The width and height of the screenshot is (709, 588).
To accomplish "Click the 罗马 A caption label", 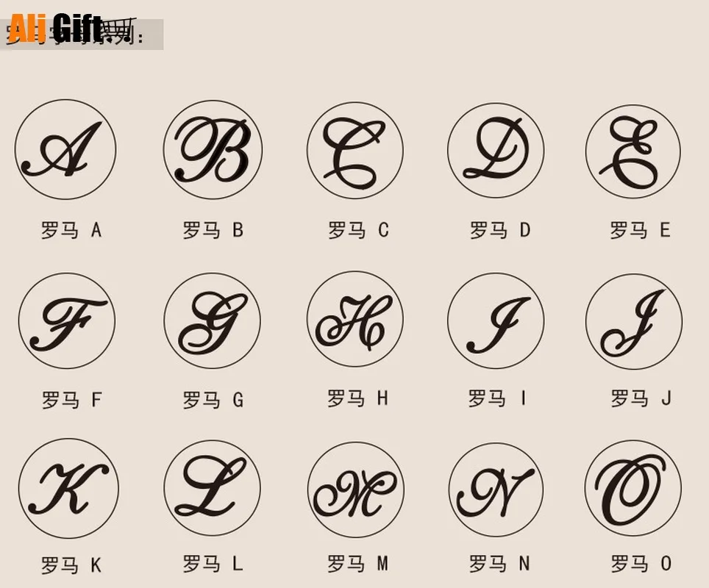I will click(71, 230).
